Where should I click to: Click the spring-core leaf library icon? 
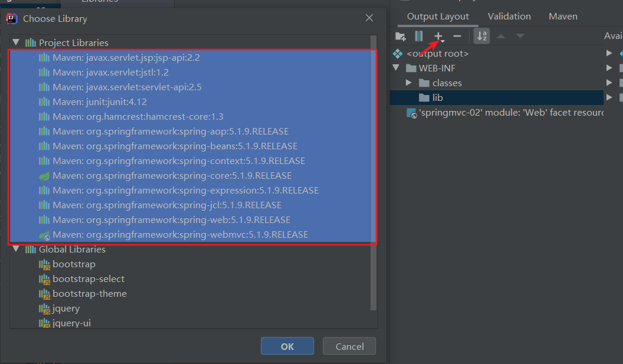click(x=44, y=176)
